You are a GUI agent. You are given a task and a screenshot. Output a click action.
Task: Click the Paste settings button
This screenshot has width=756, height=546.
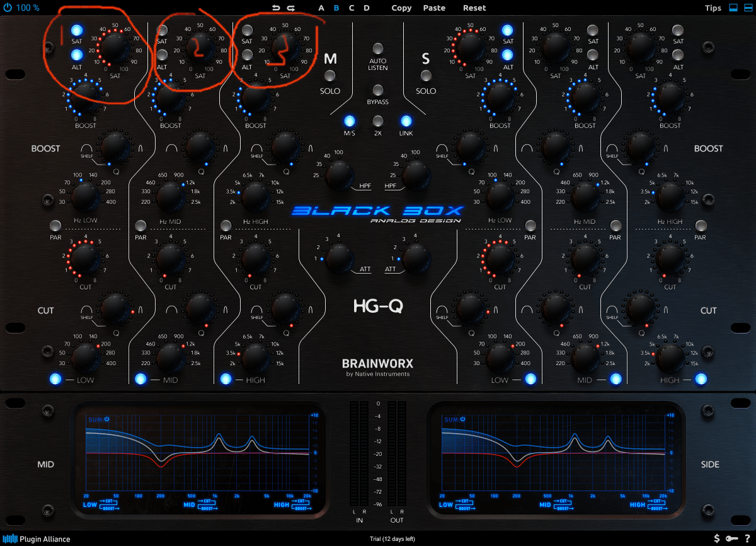(x=434, y=8)
